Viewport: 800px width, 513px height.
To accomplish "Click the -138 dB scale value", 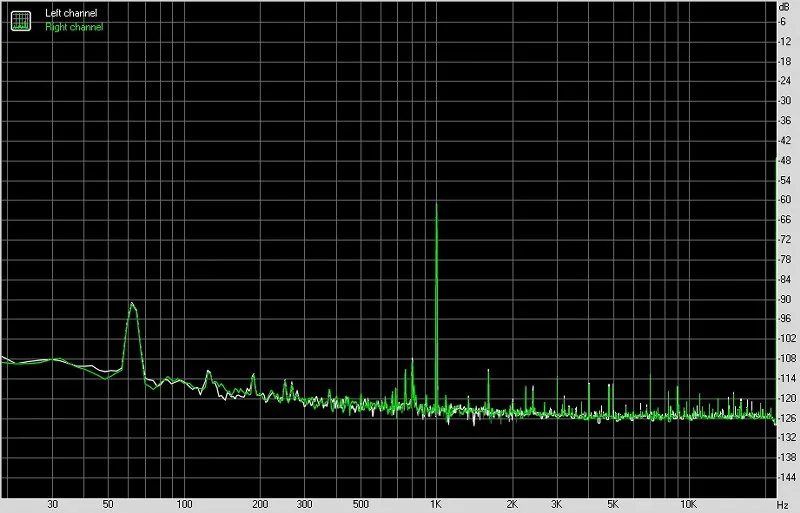I will (x=786, y=457).
